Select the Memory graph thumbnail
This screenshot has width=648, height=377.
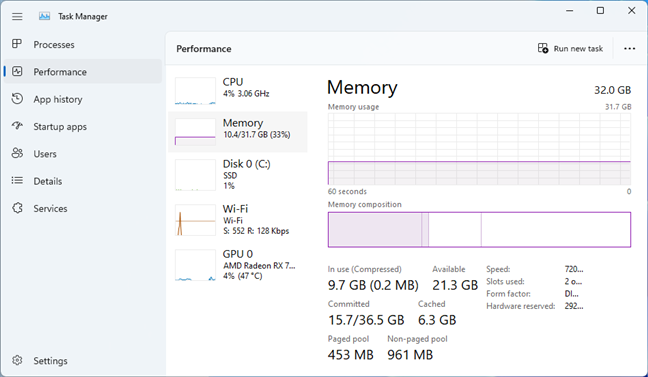point(195,131)
